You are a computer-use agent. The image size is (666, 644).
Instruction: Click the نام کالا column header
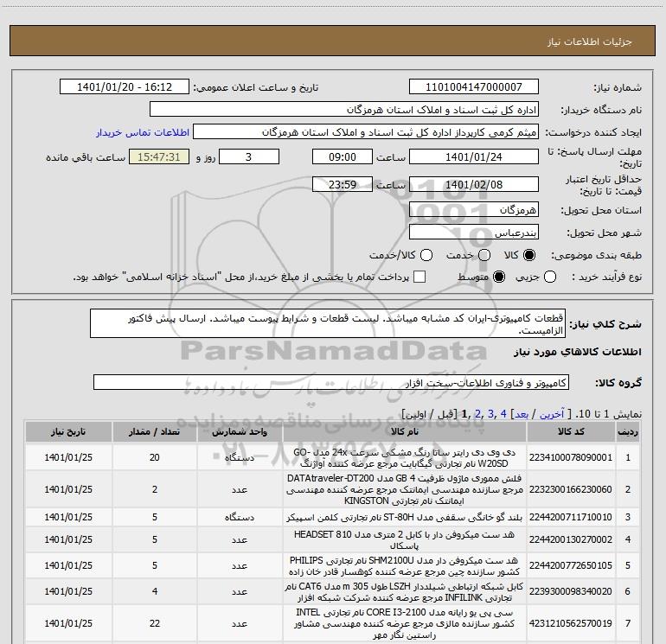(x=405, y=431)
